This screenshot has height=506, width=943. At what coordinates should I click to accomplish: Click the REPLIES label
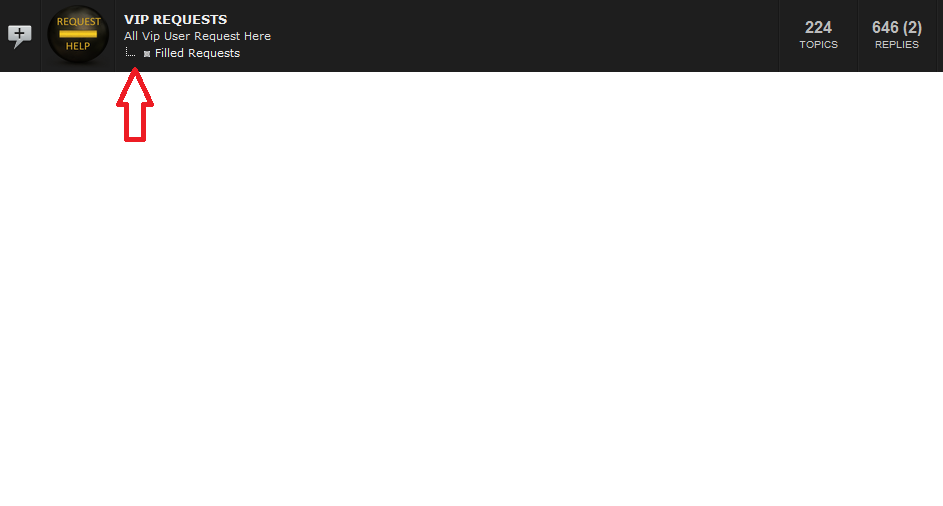897,45
